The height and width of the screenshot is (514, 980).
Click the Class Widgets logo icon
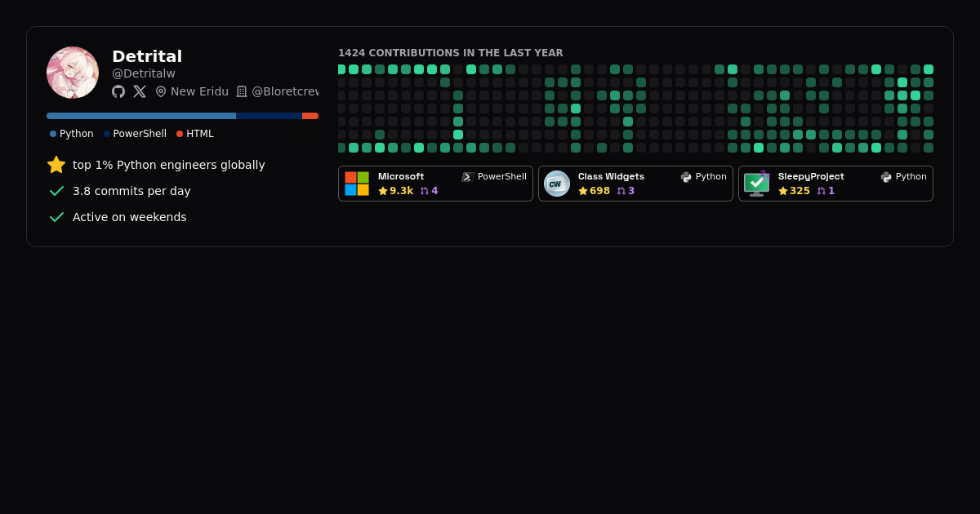pos(557,184)
